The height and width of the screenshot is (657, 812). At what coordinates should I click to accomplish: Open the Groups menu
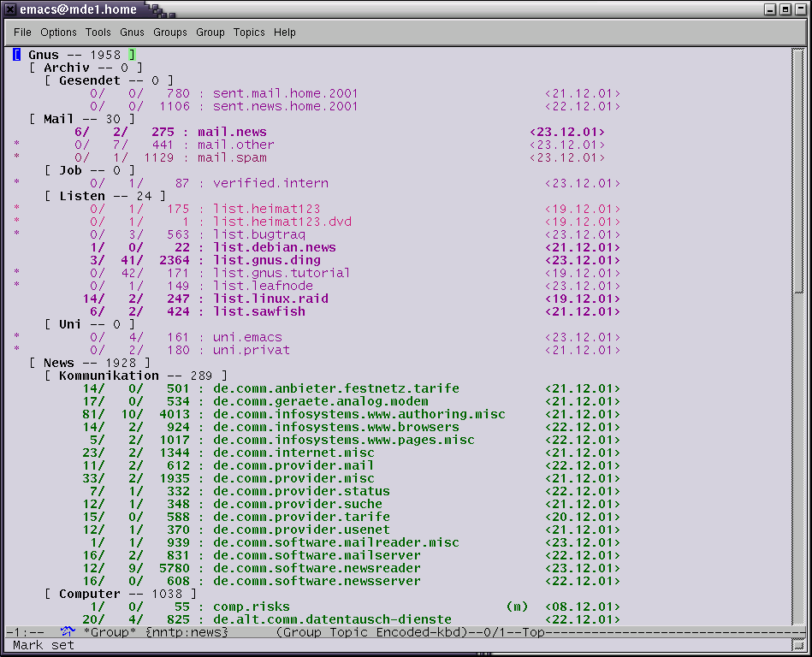coord(170,33)
